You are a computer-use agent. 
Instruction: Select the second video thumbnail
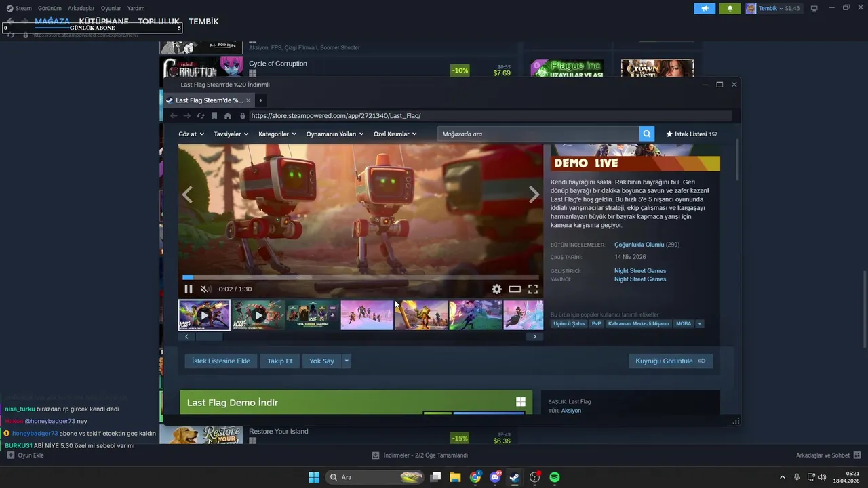(x=258, y=315)
